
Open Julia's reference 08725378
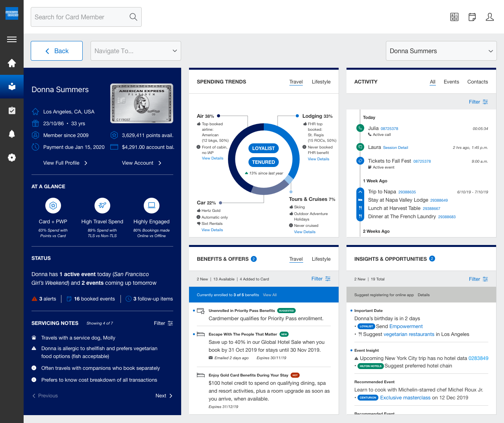(x=389, y=129)
